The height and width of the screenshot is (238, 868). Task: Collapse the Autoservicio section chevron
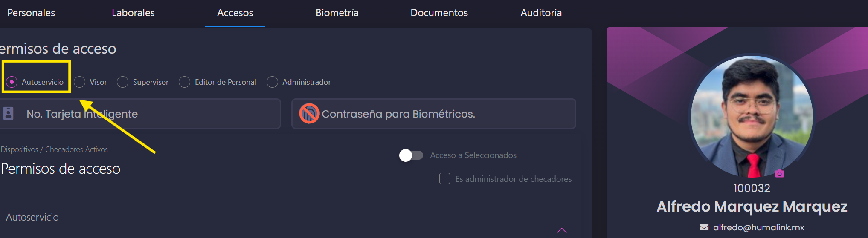(x=562, y=230)
